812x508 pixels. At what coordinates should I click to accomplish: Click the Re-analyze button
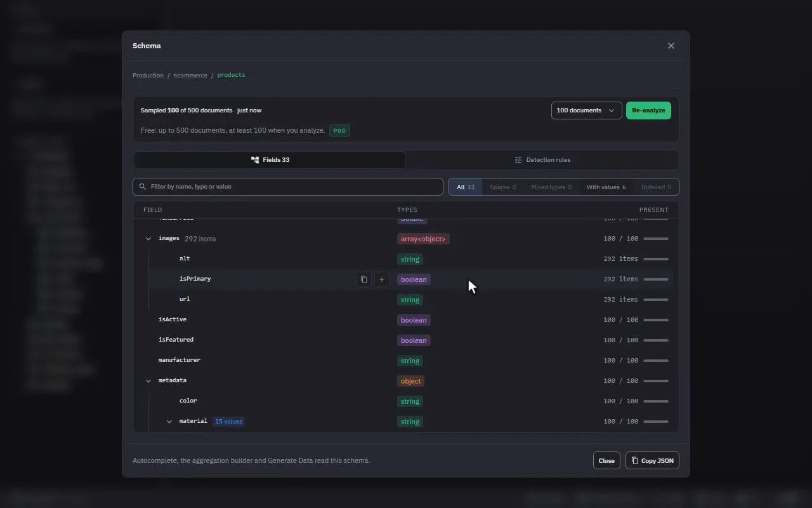(x=648, y=110)
